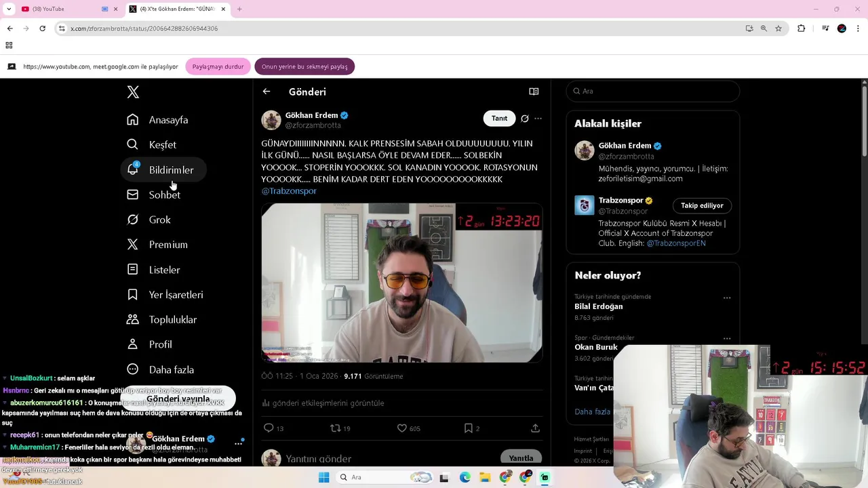
Task: Open File Explorer from taskbar
Action: [485, 477]
